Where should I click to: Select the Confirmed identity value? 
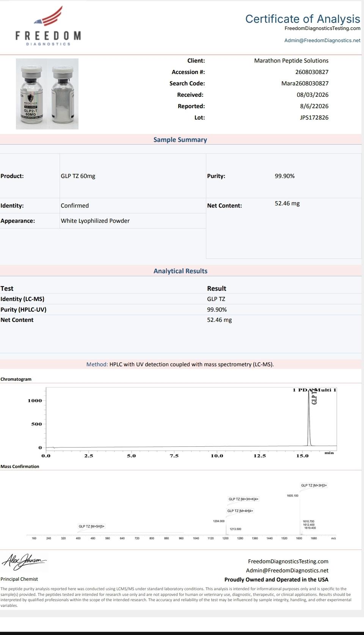(x=75, y=206)
